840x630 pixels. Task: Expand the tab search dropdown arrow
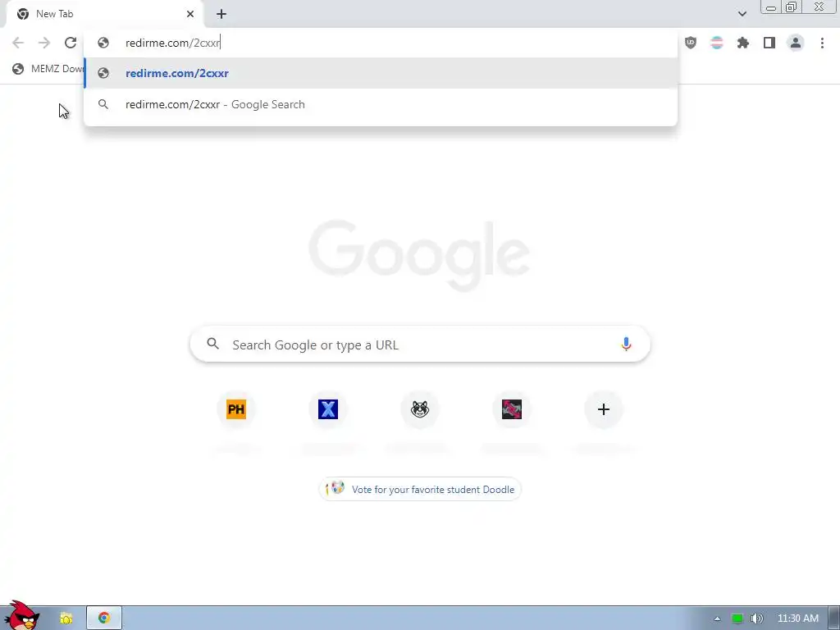pos(742,14)
